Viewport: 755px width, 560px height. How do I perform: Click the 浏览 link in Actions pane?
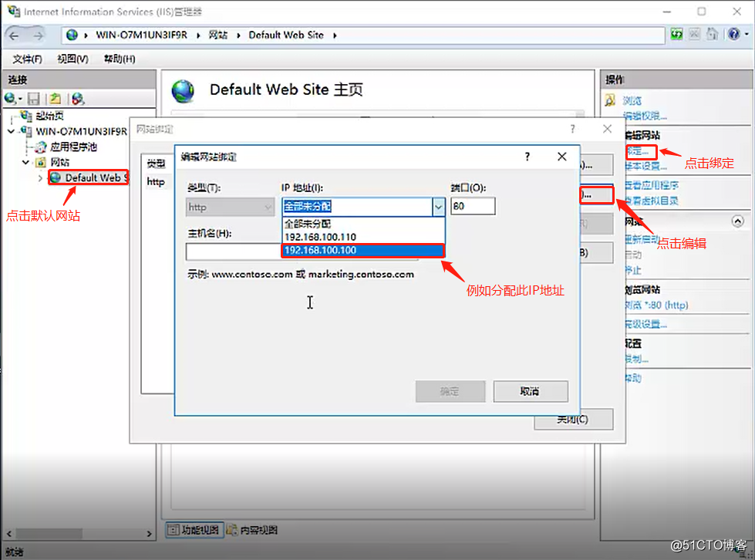coord(632,100)
